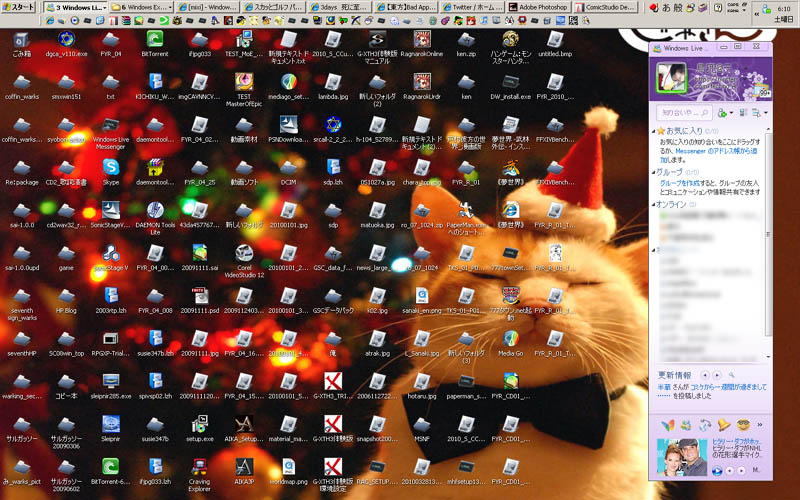Launch the Sleipnir browser shortcut
Viewport: 800px width, 500px height.
[111, 429]
